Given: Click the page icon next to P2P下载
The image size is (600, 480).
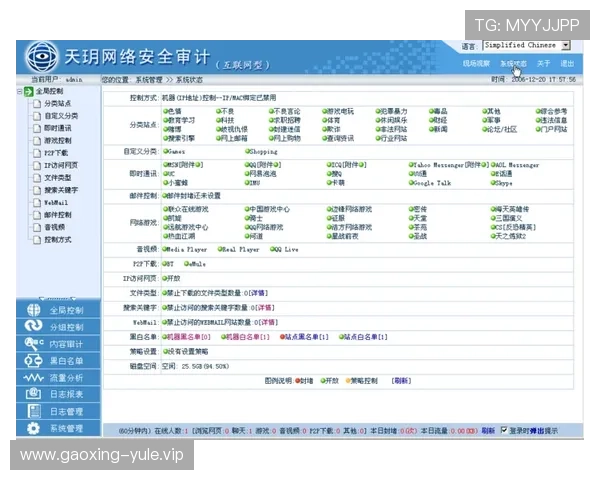Looking at the screenshot, I should coord(37,153).
